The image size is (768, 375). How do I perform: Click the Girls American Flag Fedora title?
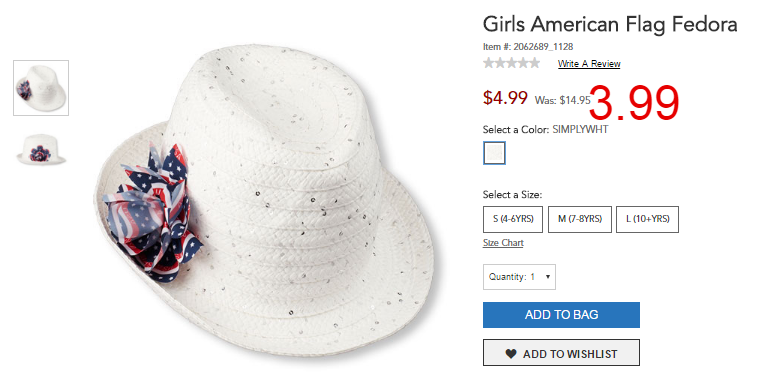click(x=610, y=23)
